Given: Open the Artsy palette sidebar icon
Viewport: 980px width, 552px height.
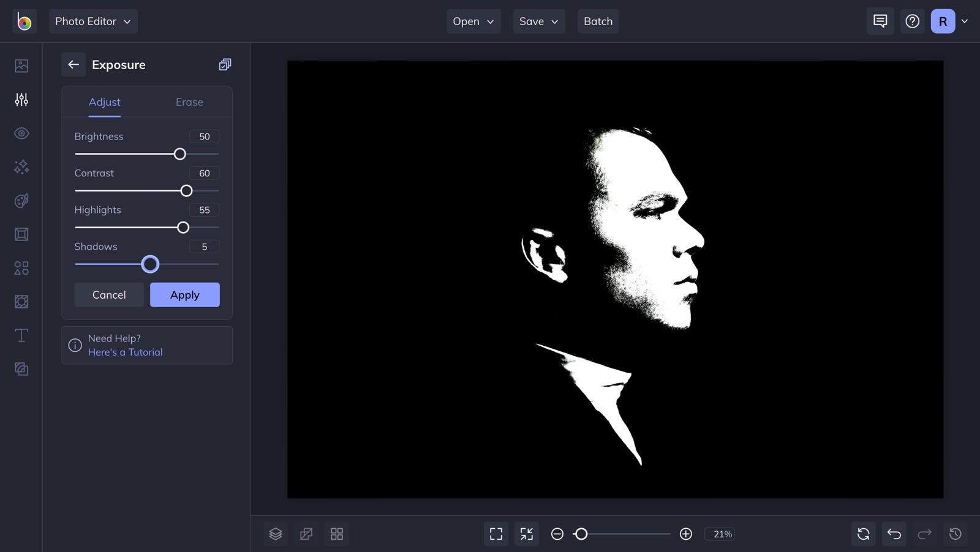Looking at the screenshot, I should [x=21, y=201].
